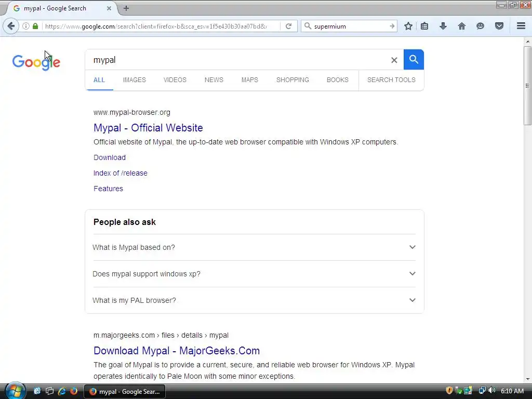This screenshot has width=532, height=399.
Task: Click the Google logo
Action: pos(36,62)
